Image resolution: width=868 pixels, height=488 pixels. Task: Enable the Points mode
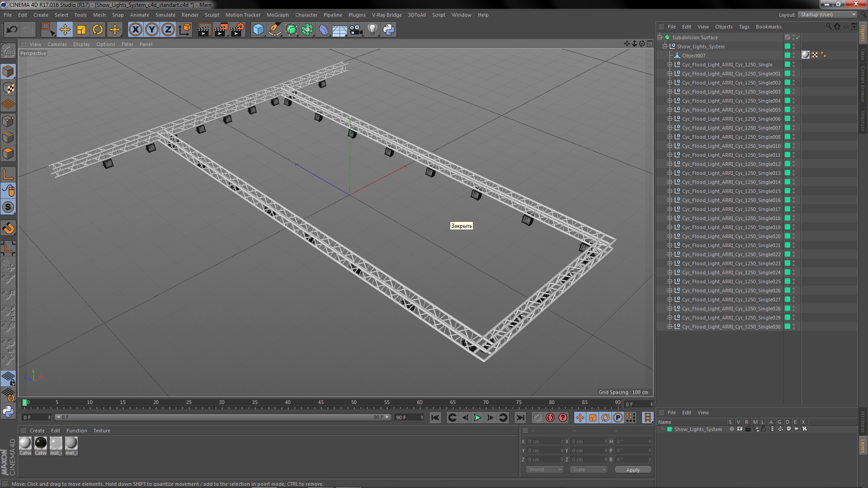click(x=8, y=121)
